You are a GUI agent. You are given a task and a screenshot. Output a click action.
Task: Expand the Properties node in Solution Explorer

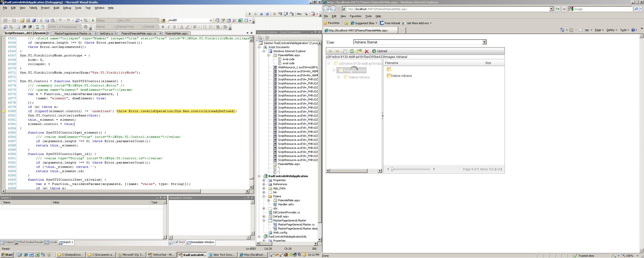pyautogui.click(x=264, y=180)
